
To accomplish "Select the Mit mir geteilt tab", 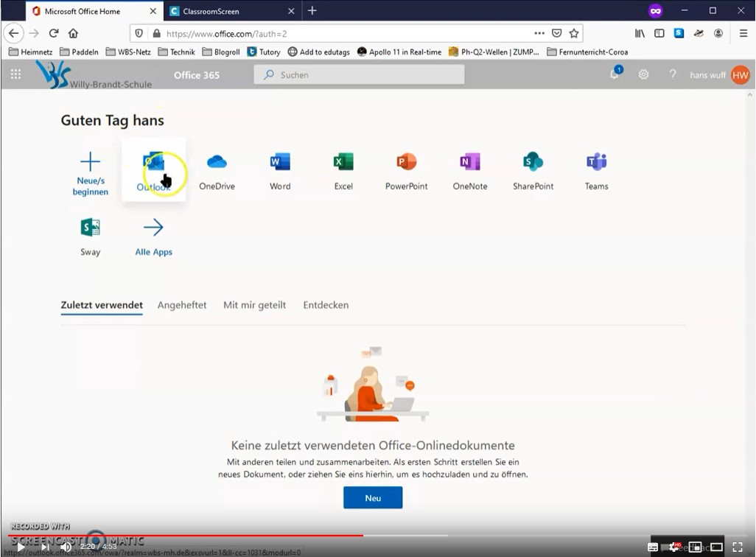I will tap(254, 305).
